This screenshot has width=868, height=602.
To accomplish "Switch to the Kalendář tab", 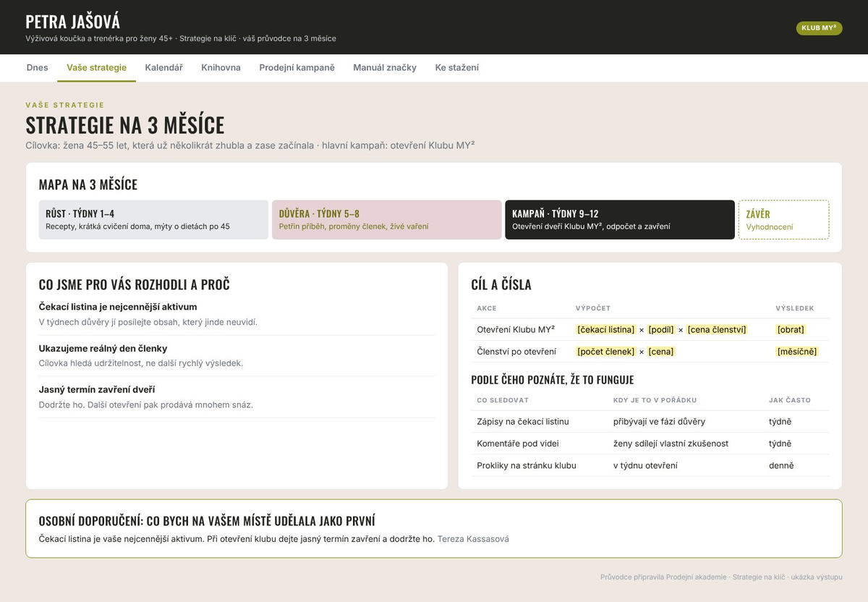I will (163, 67).
